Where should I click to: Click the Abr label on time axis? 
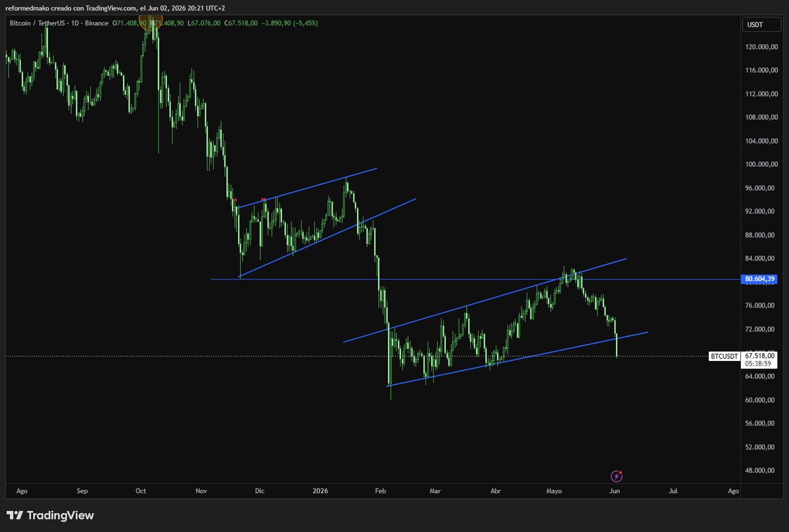[x=496, y=491]
